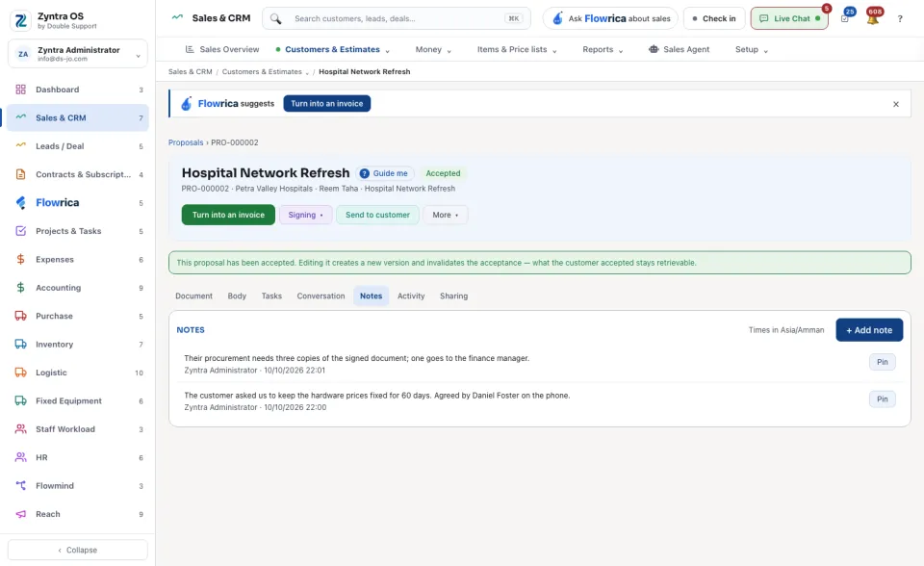Click the Sales Overview chart icon

[x=190, y=49]
